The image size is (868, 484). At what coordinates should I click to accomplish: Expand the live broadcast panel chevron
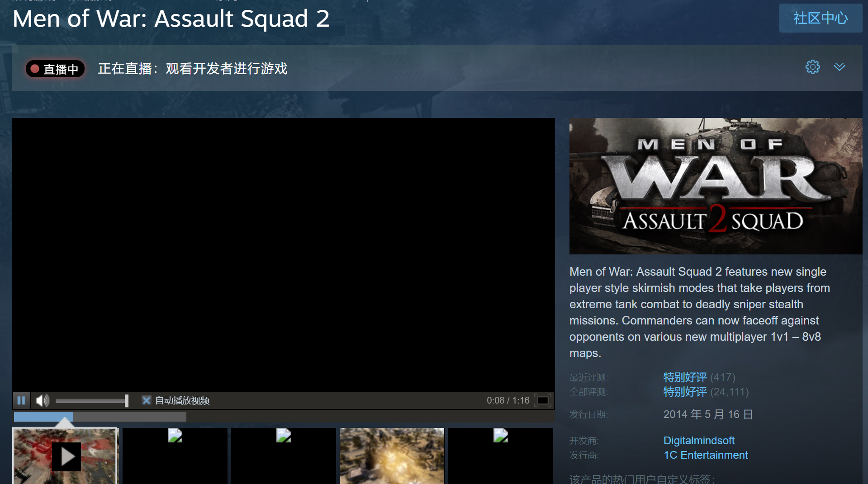840,67
